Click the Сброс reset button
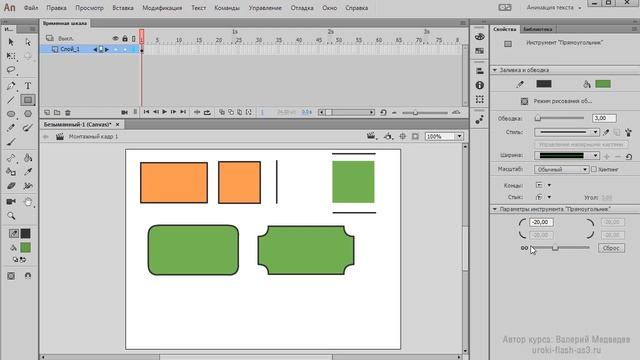 pyautogui.click(x=611, y=248)
